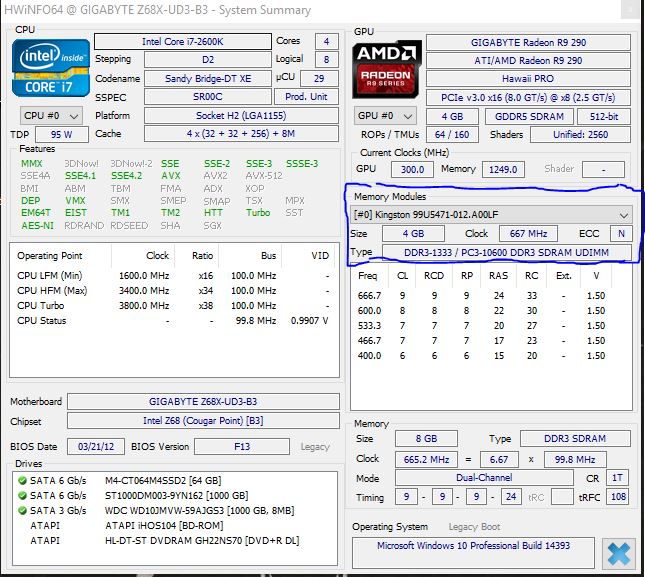Click the AVX feature flag
This screenshot has width=645, height=577.
tap(171, 176)
